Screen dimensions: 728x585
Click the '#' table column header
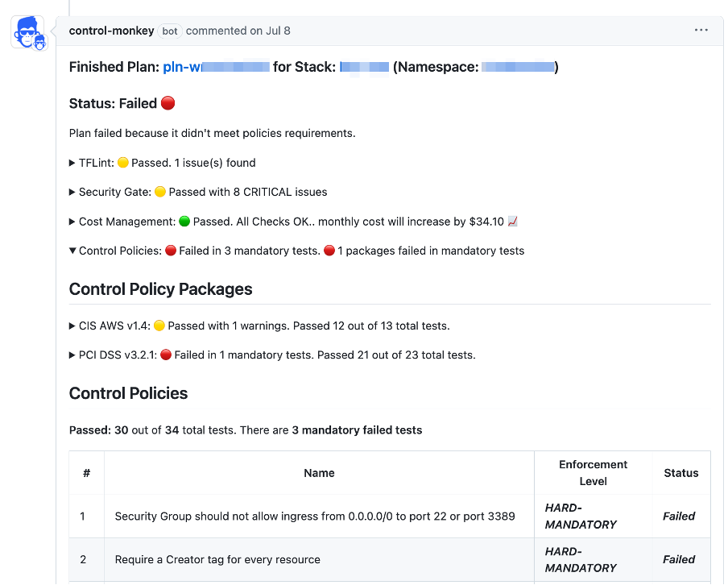click(x=86, y=474)
